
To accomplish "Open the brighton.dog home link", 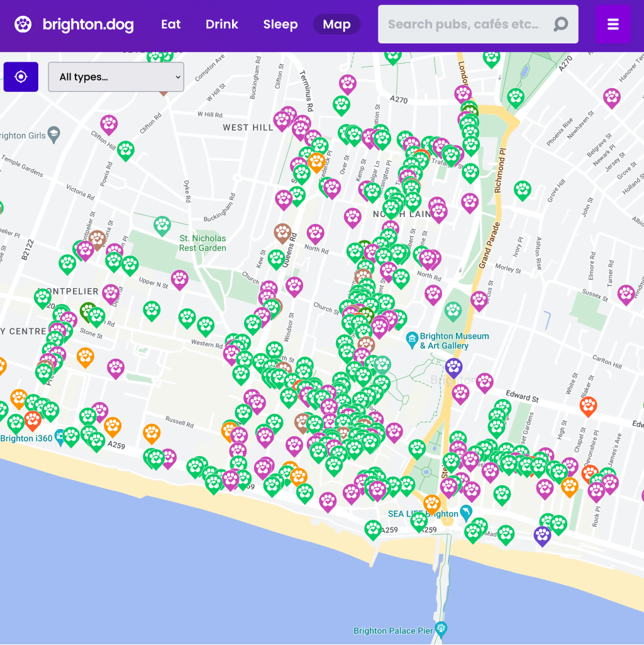I will click(88, 25).
